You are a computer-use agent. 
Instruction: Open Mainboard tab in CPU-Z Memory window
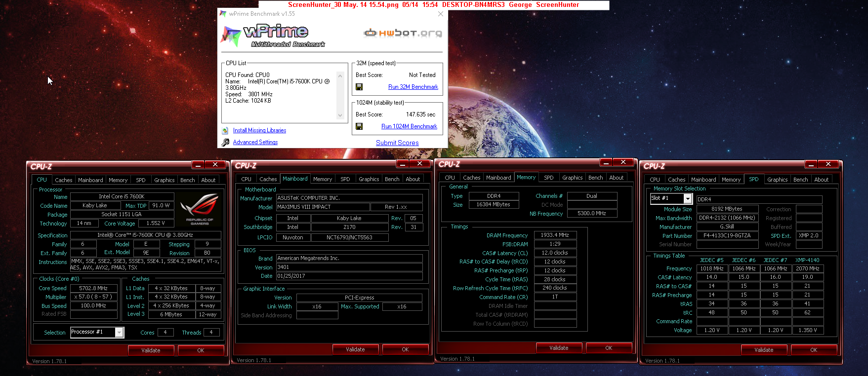[x=498, y=178]
